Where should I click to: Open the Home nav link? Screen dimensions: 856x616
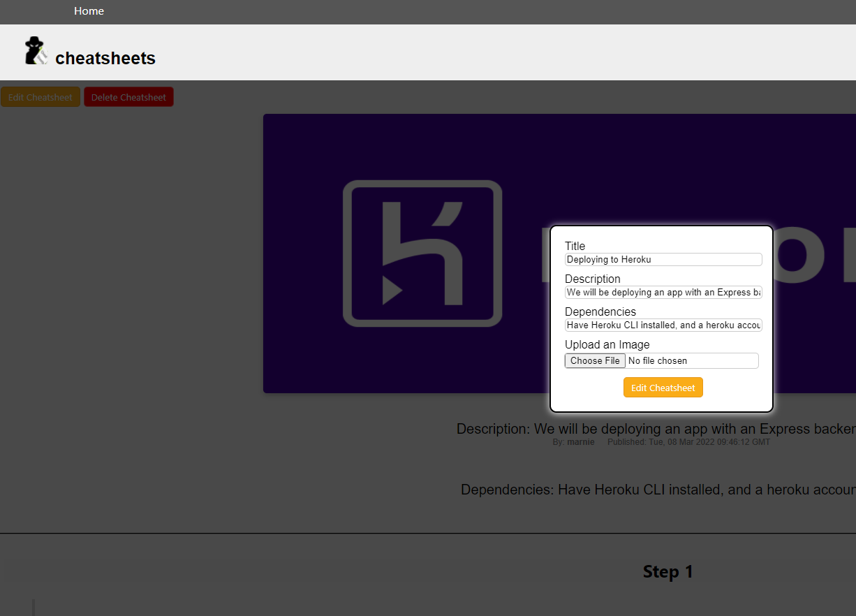click(x=89, y=11)
